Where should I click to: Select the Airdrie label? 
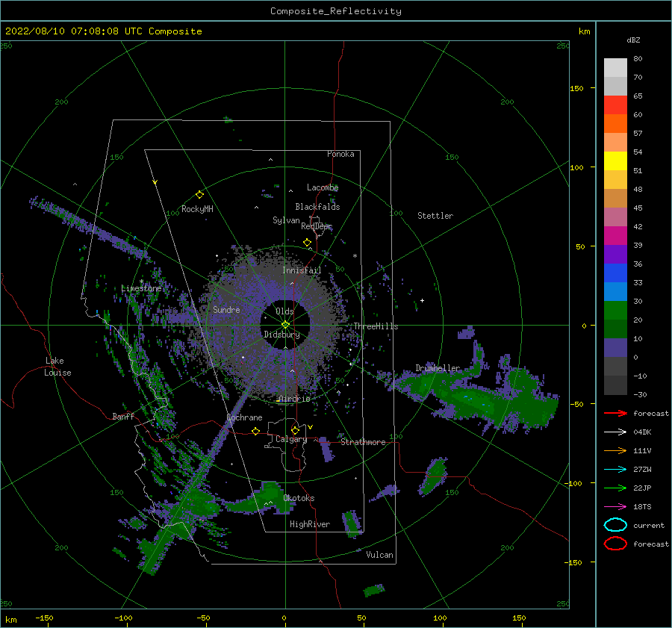pyautogui.click(x=294, y=399)
